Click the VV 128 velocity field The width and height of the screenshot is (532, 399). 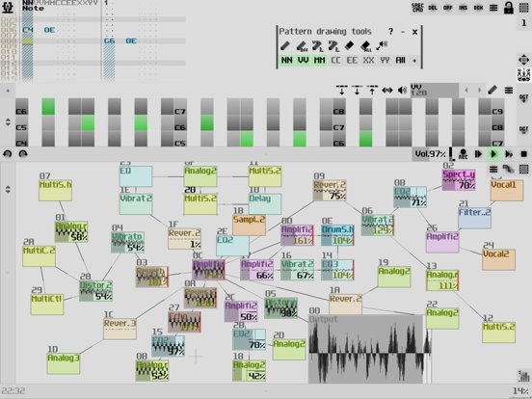coord(435,91)
